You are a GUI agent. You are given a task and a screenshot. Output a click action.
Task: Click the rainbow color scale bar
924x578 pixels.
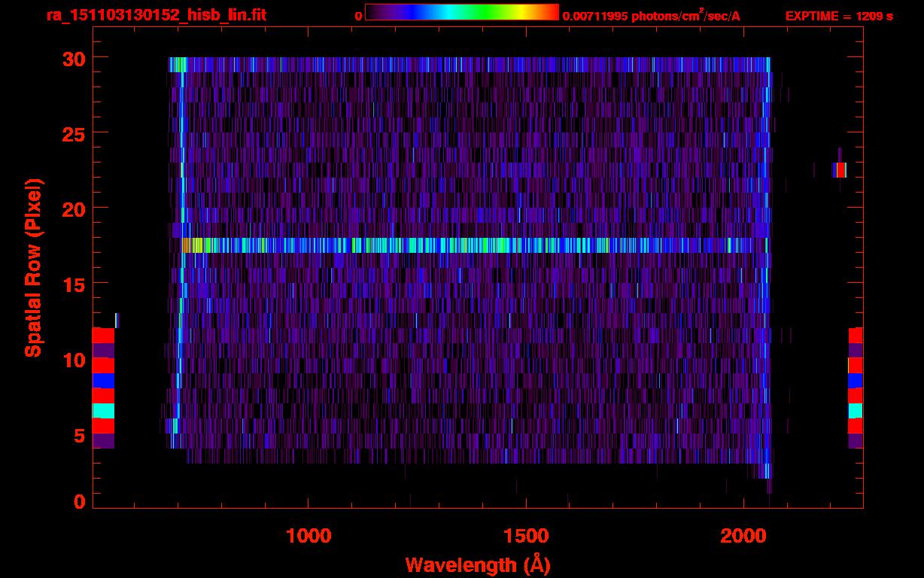[x=461, y=12]
